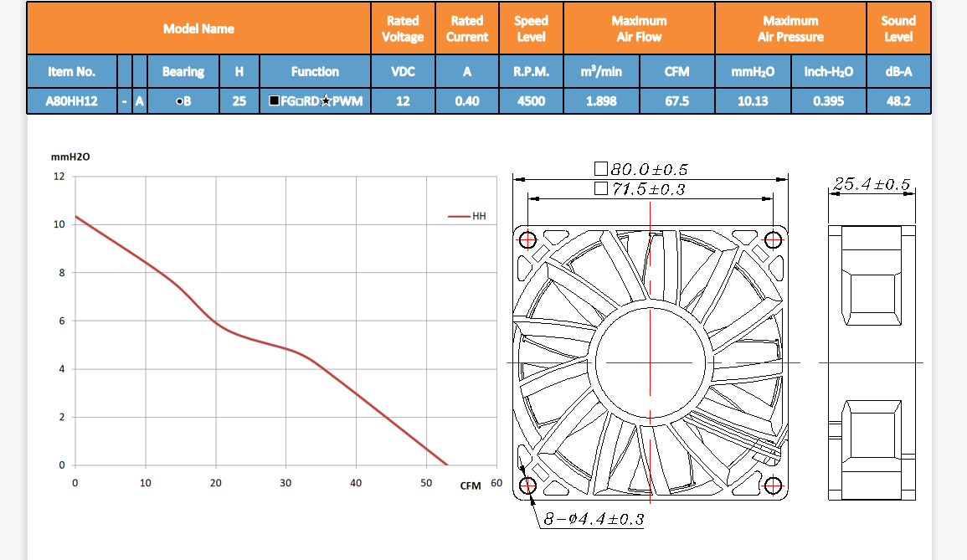Click the 8-ø4.4±0.3 hole dimension label

(593, 520)
